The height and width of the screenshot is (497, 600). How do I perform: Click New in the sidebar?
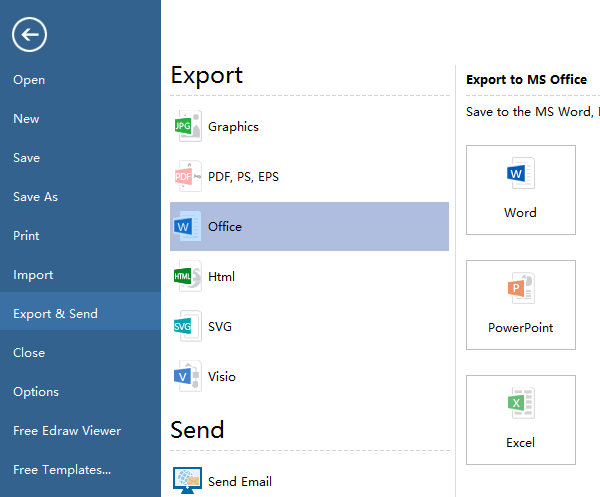tap(27, 119)
